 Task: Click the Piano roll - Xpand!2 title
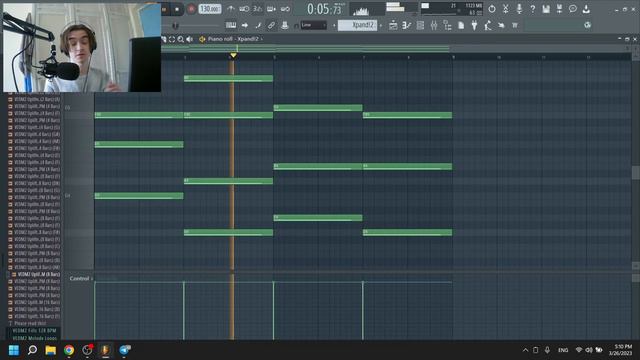[x=233, y=39]
